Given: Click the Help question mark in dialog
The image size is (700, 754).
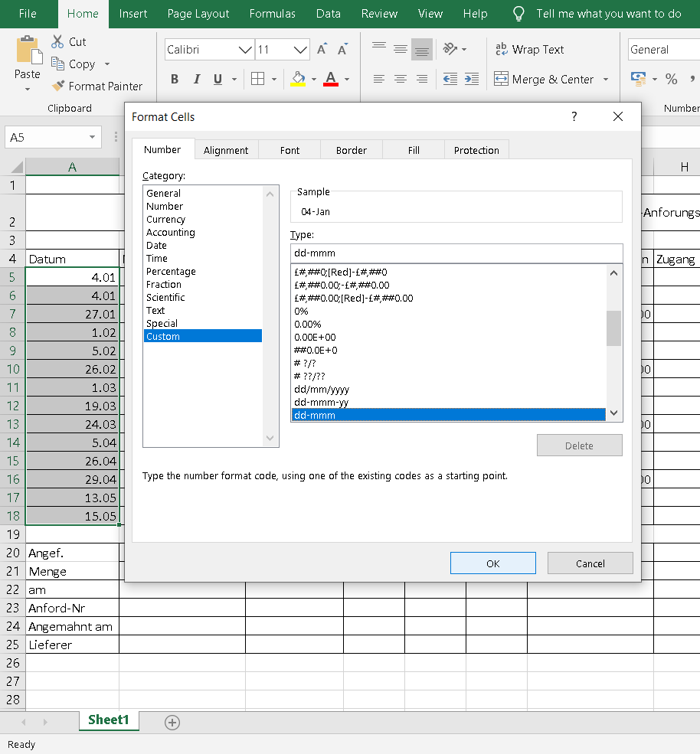Looking at the screenshot, I should tap(574, 117).
